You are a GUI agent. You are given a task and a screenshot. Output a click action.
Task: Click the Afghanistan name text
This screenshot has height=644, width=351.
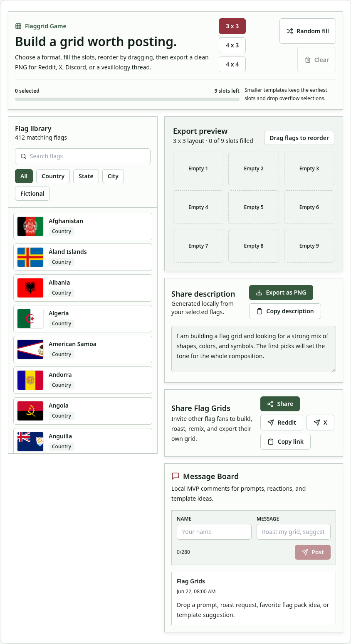66,221
